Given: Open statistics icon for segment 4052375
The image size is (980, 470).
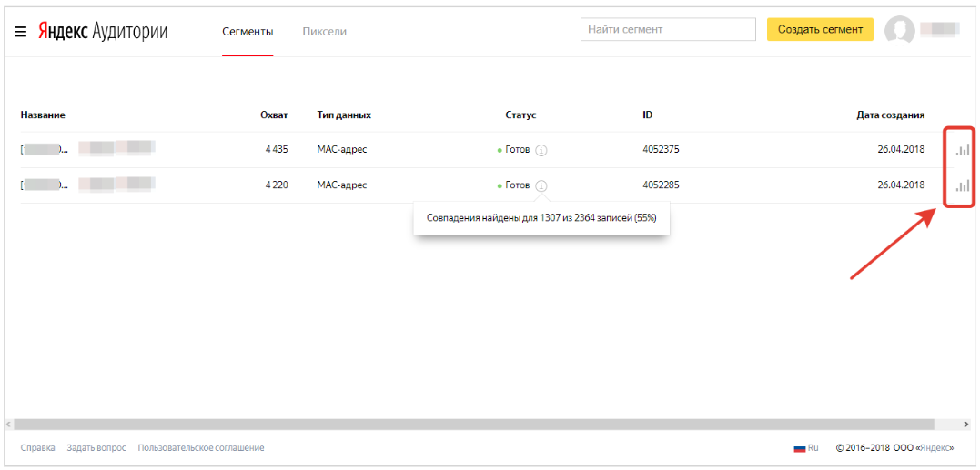Looking at the screenshot, I should point(963,149).
